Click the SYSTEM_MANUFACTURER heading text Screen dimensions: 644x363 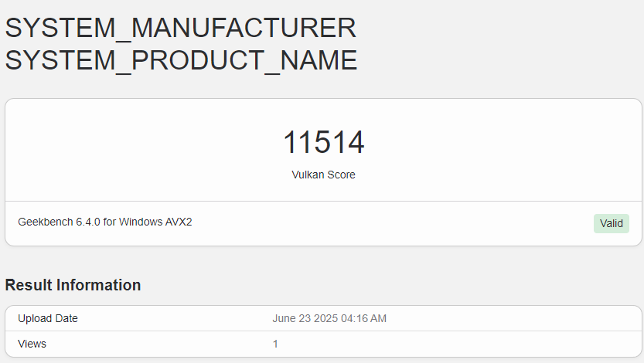pyautogui.click(x=181, y=28)
